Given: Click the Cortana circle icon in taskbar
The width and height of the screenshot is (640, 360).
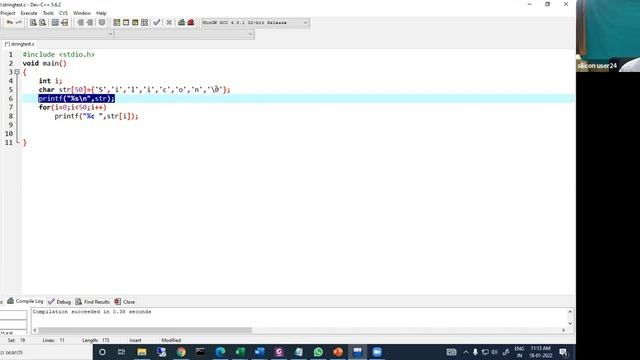Looking at the screenshot, I should [x=102, y=352].
